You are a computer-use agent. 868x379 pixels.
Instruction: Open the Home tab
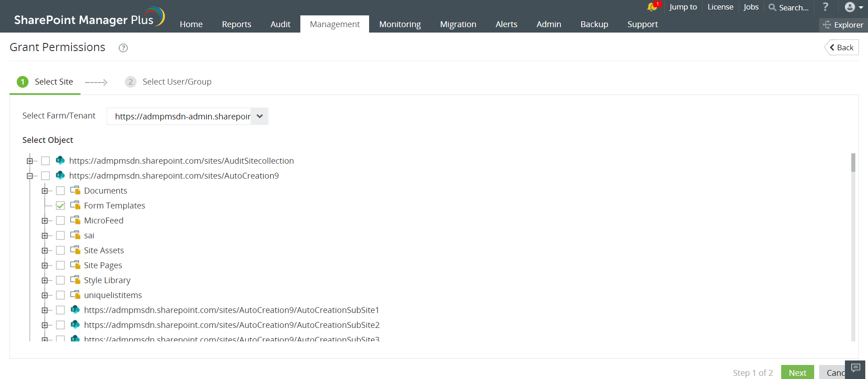coord(191,24)
